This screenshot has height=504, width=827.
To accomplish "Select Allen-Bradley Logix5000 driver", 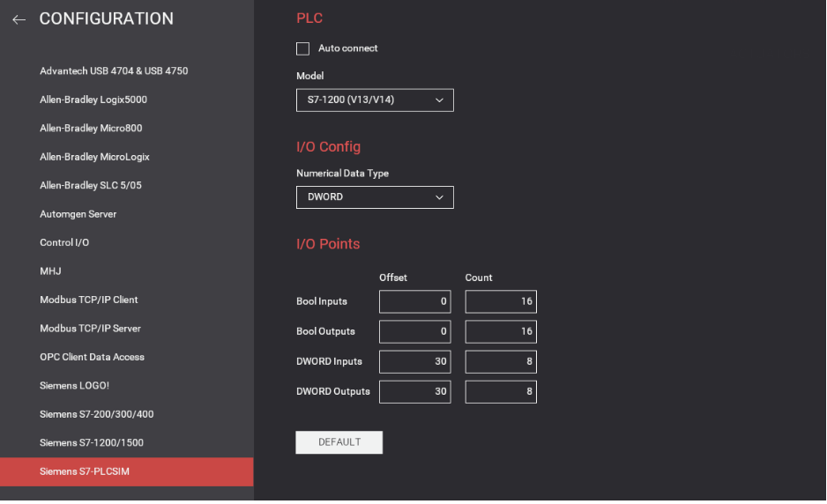I will pos(127,100).
